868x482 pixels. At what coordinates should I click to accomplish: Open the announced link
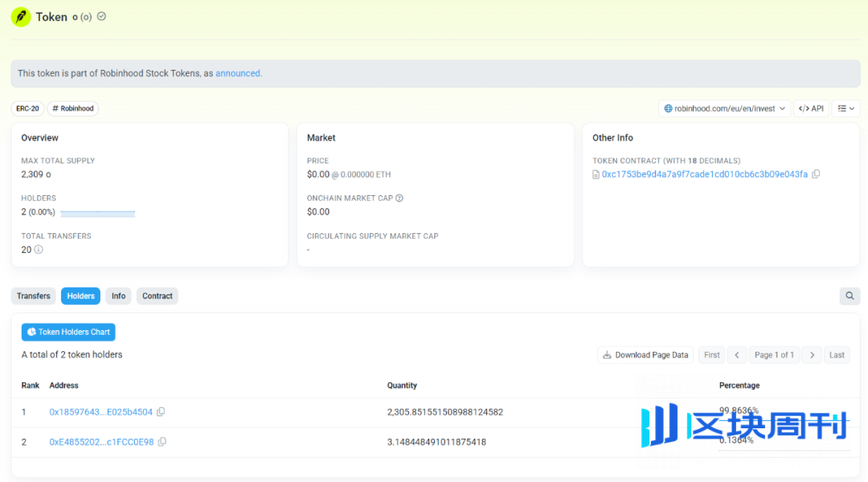[x=239, y=73]
